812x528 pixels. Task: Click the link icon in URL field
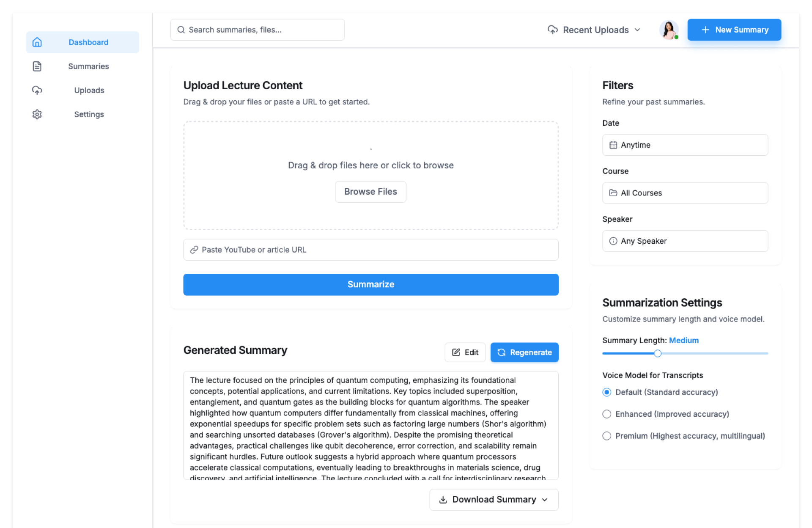point(194,250)
